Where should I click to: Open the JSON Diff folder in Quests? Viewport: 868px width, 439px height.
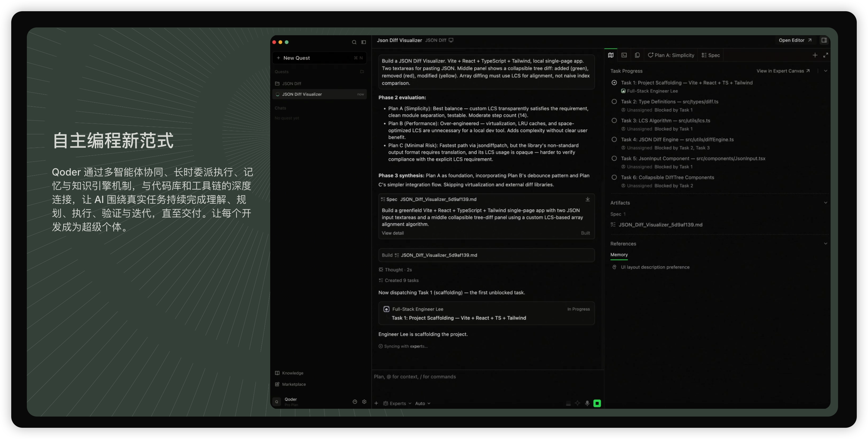coord(319,84)
